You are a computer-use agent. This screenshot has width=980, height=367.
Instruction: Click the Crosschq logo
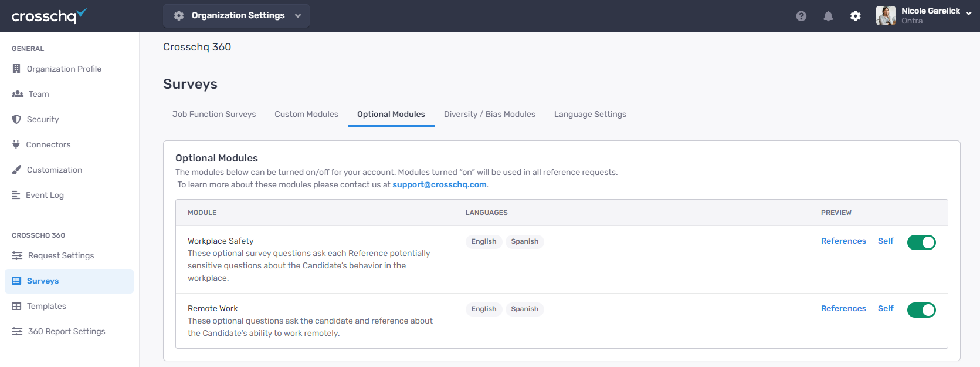[49, 15]
